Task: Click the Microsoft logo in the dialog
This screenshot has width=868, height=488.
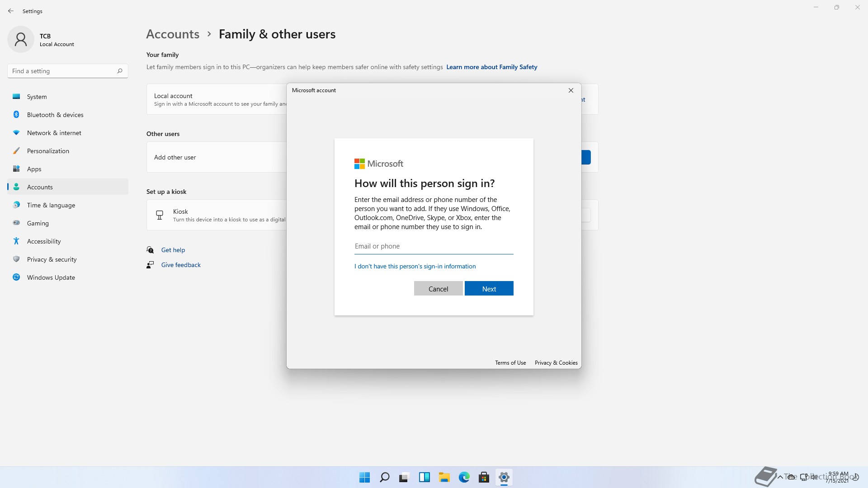Action: pyautogui.click(x=379, y=164)
